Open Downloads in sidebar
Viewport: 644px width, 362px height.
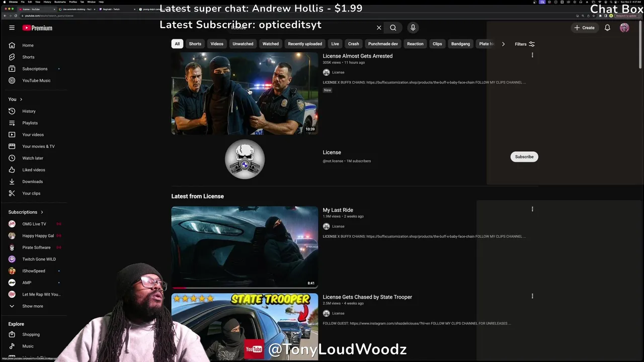point(33,182)
